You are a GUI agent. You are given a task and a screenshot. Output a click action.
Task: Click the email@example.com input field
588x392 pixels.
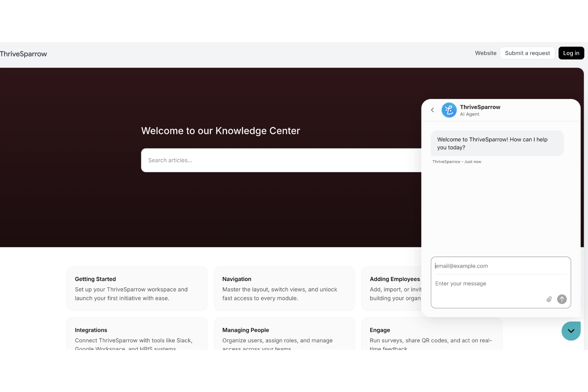(501, 266)
